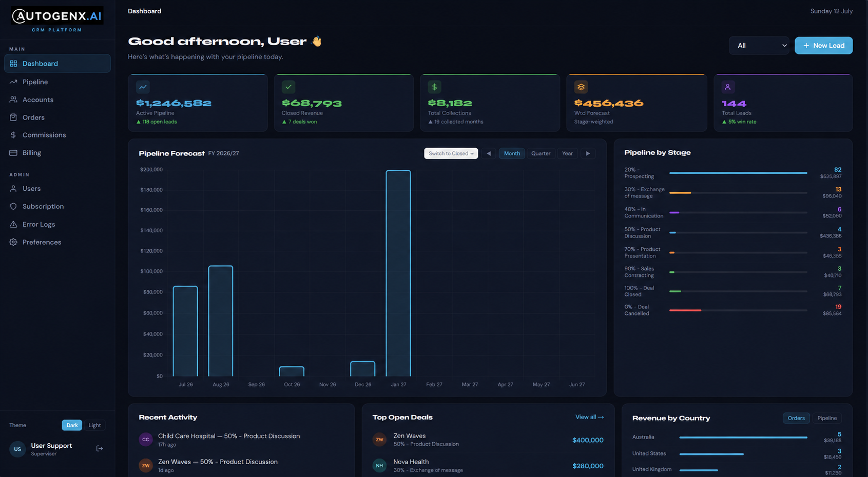Open the Switch to Closed dropdown
This screenshot has width=868, height=477.
click(451, 153)
